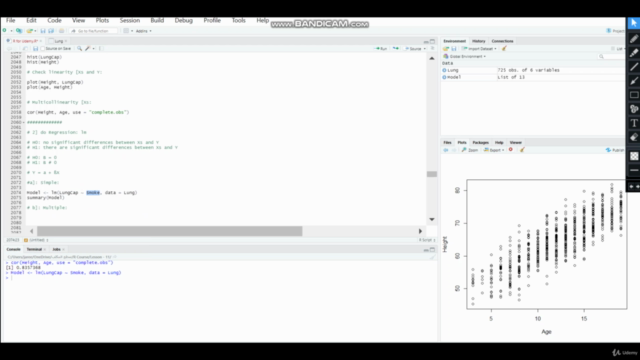Save workspace in Environment pane
Viewport: 640px width, 360px height.
coord(453,49)
